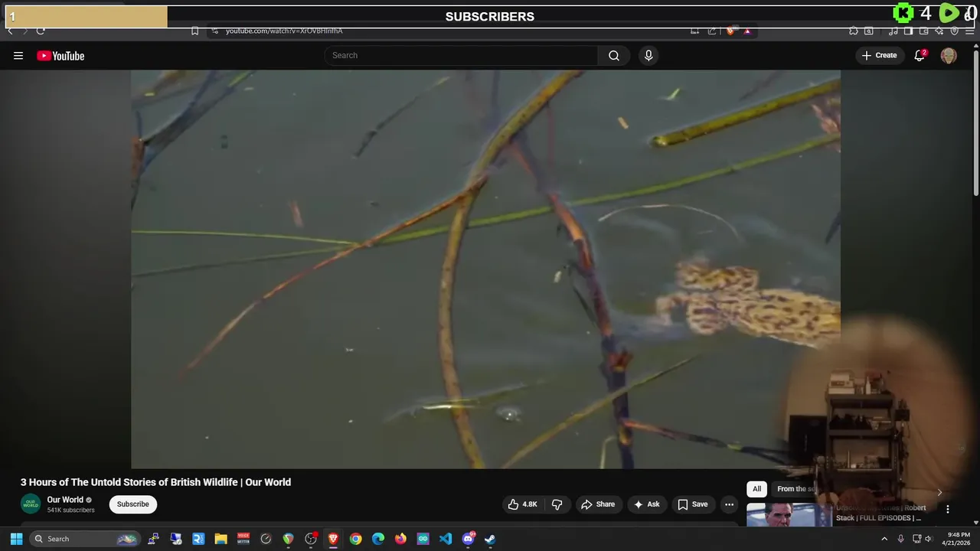Select the All filter chip

(x=756, y=489)
